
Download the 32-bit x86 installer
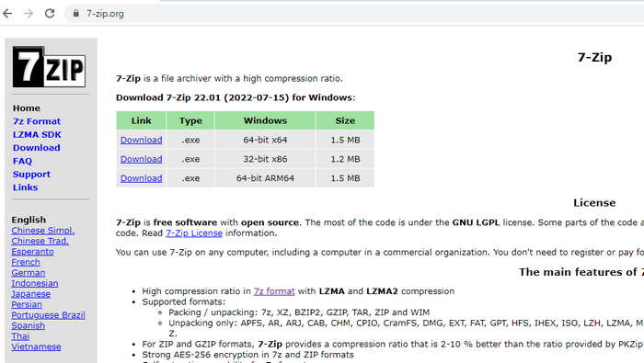point(141,159)
